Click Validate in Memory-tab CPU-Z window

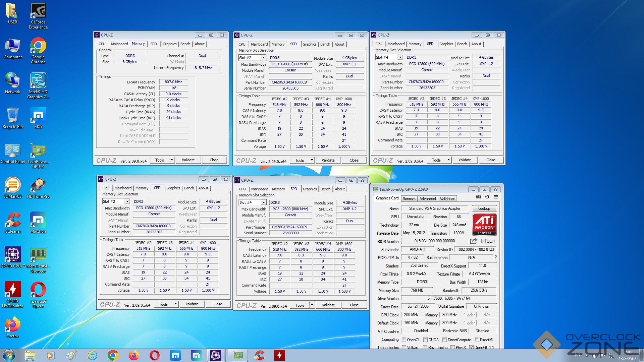coord(188,160)
